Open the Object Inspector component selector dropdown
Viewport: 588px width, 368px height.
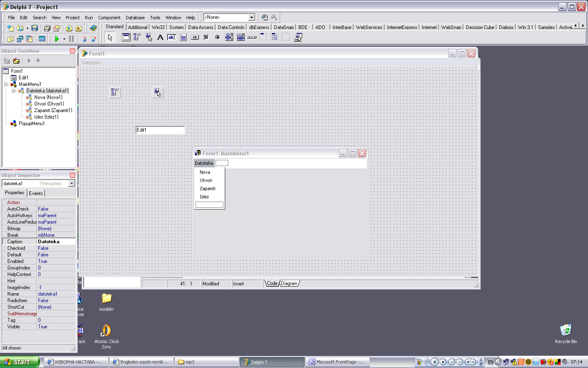[71, 184]
